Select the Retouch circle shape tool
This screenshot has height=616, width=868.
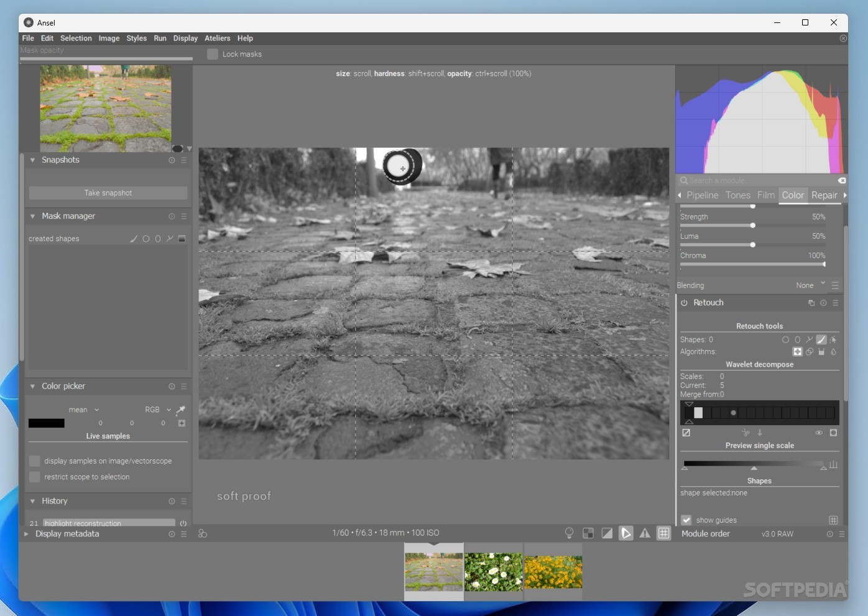point(785,339)
